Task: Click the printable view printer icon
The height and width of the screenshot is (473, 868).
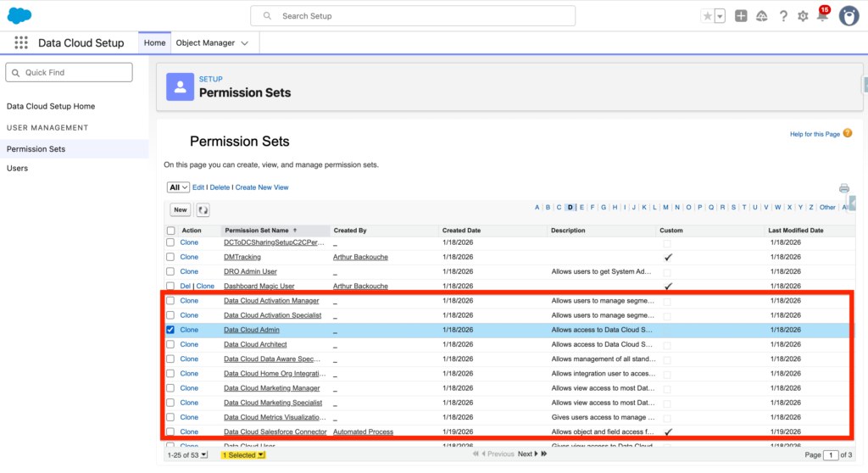Action: (843, 188)
